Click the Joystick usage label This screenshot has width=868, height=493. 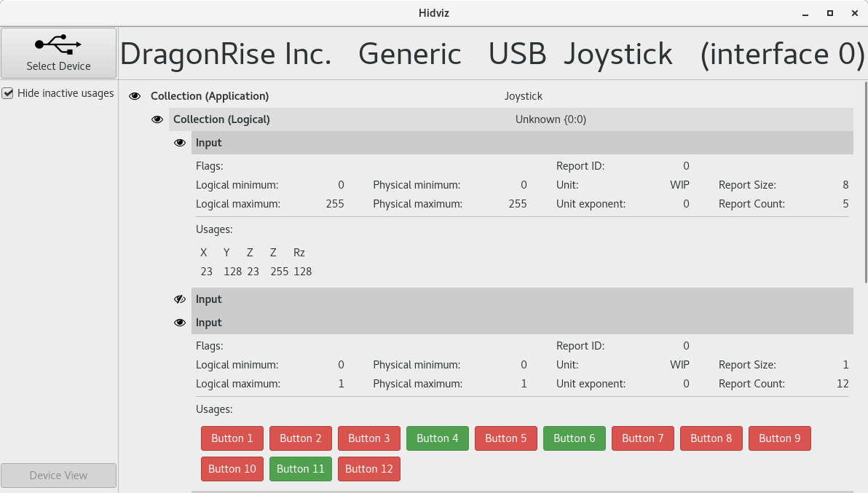(x=523, y=96)
